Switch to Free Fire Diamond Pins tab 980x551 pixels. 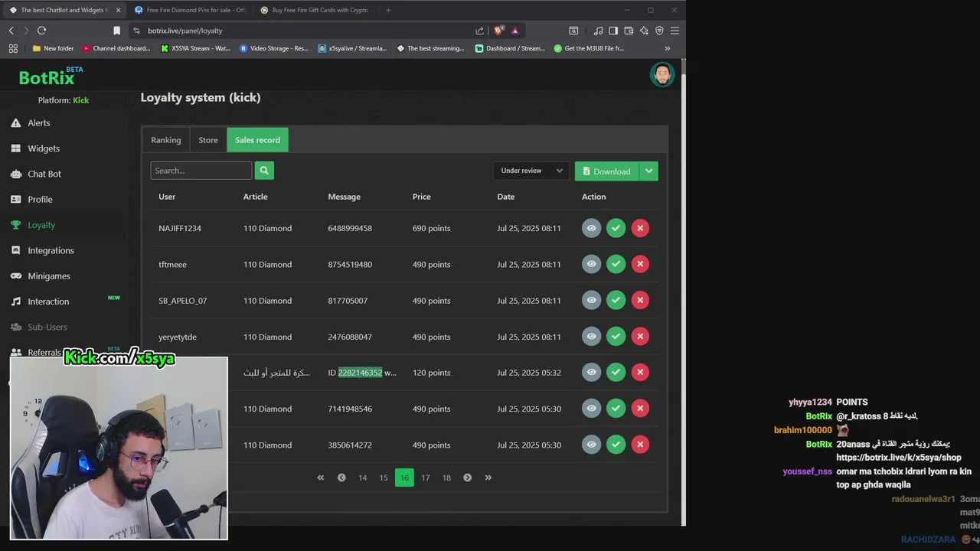189,10
